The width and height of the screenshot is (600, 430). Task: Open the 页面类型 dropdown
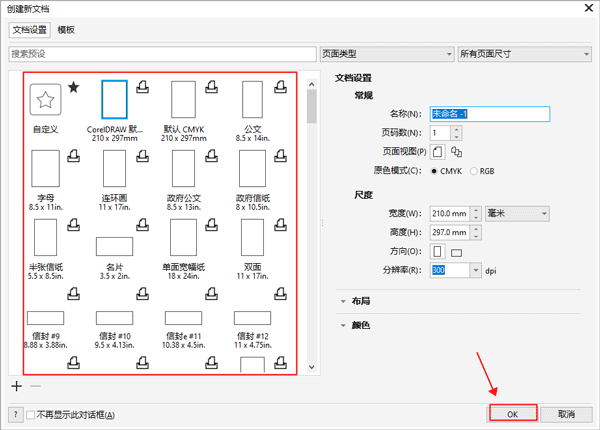pos(387,54)
